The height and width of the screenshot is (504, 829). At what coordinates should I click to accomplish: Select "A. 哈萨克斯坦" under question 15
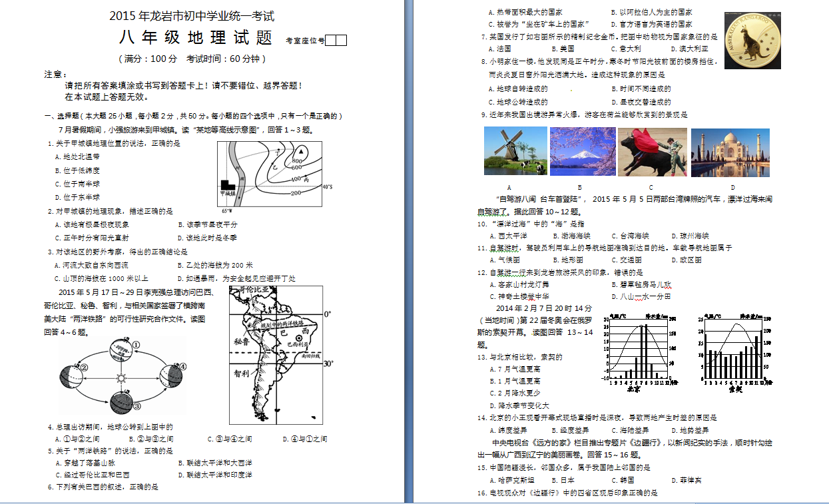click(511, 479)
